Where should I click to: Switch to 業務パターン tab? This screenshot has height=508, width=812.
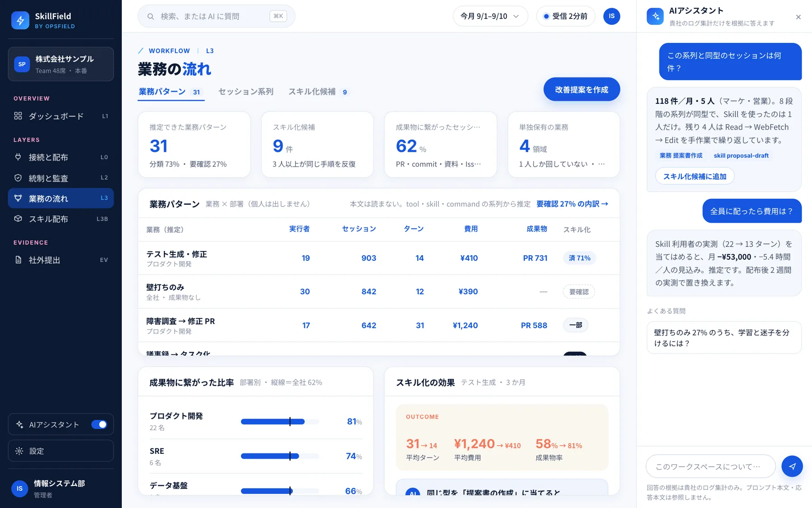tap(171, 92)
